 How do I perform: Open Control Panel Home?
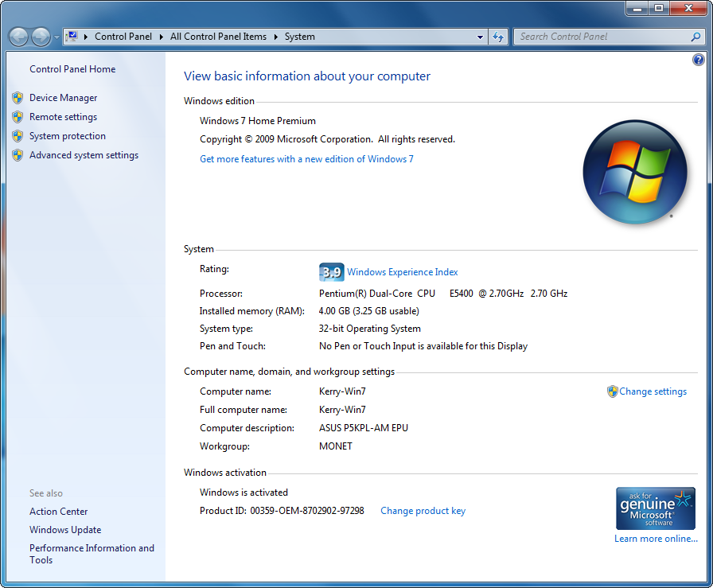coord(72,69)
